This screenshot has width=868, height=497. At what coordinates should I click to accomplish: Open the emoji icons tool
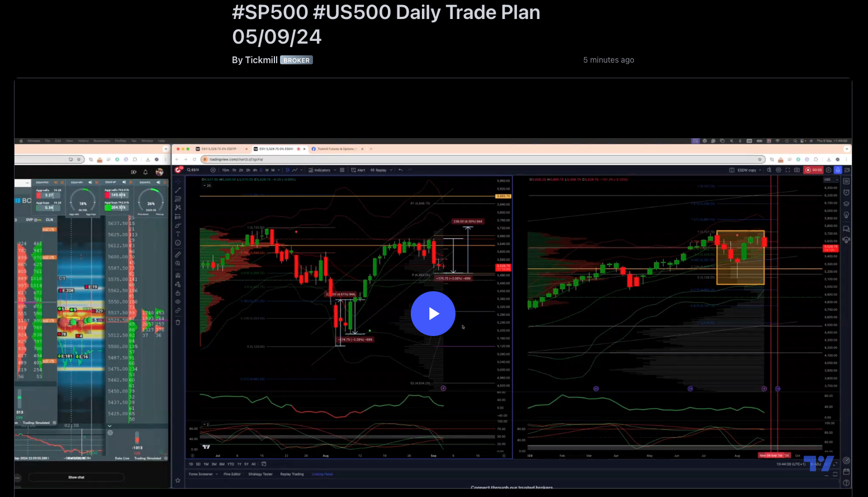pyautogui.click(x=178, y=243)
